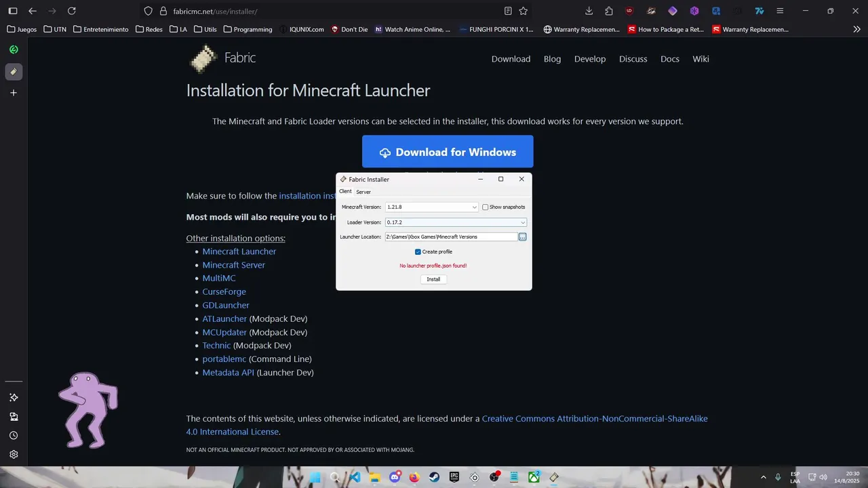The height and width of the screenshot is (488, 868).
Task: Open the Minecraft Launcher link
Action: coord(239,251)
